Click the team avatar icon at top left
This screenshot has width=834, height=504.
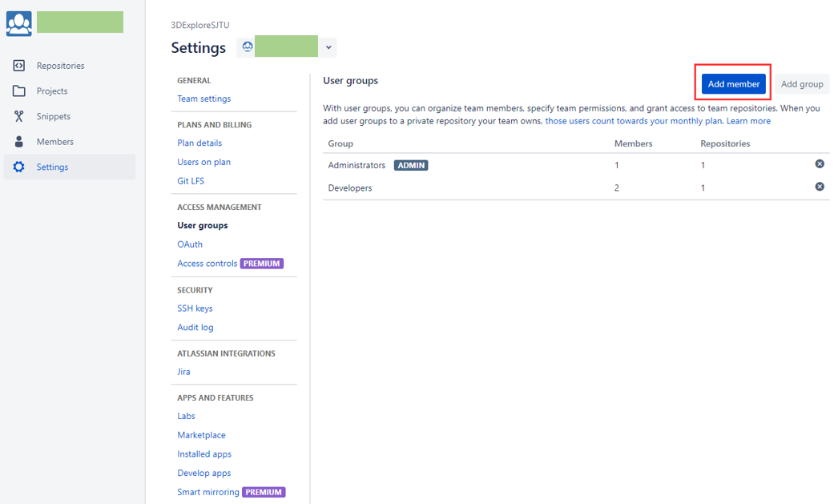click(x=19, y=23)
